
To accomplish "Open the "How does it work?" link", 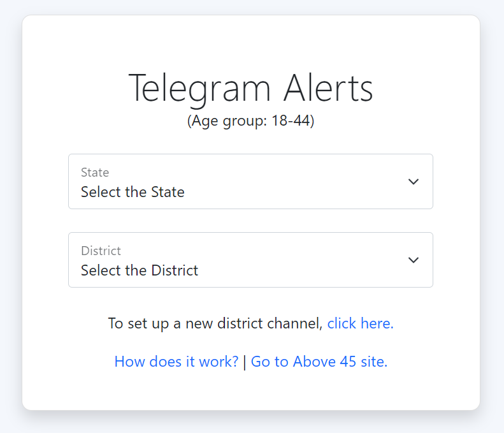I will (176, 362).
